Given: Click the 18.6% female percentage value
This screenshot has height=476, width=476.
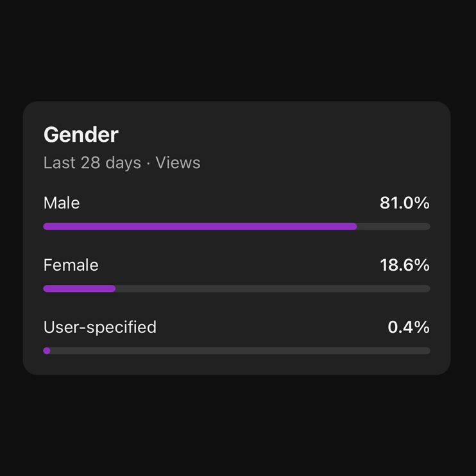Looking at the screenshot, I should (405, 265).
